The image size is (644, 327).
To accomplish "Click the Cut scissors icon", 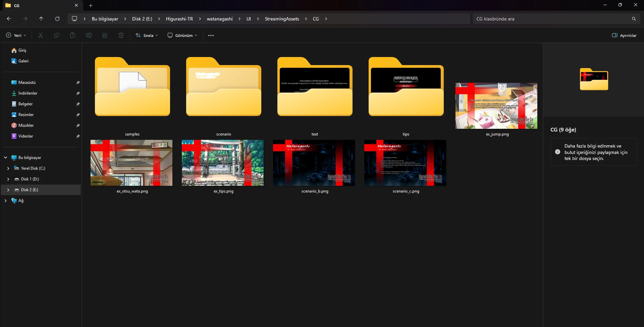I will [x=41, y=35].
